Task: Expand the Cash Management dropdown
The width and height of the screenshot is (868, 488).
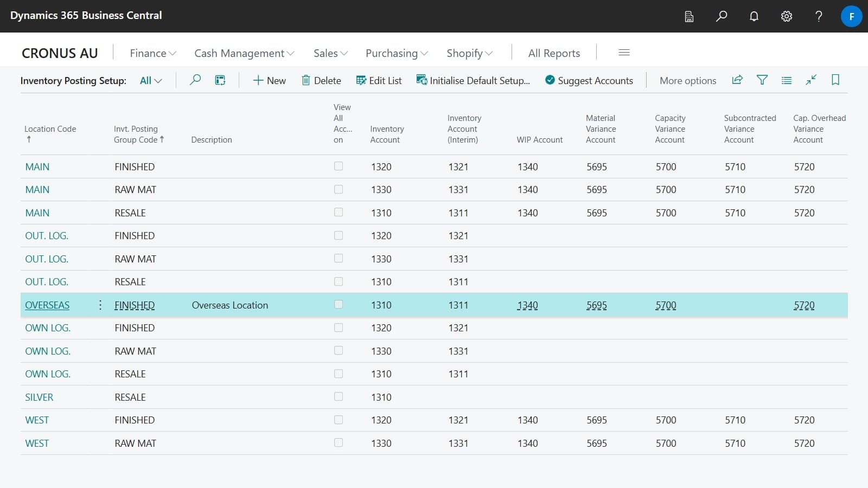Action: [244, 53]
